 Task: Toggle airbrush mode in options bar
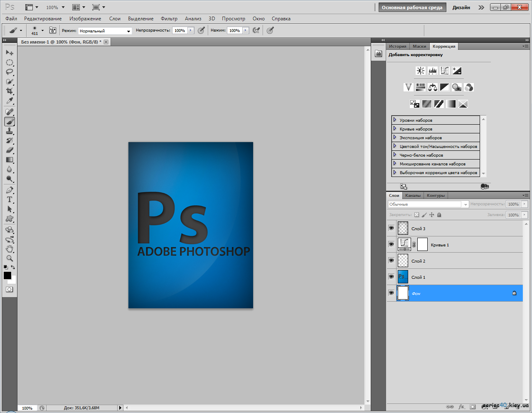(x=256, y=30)
